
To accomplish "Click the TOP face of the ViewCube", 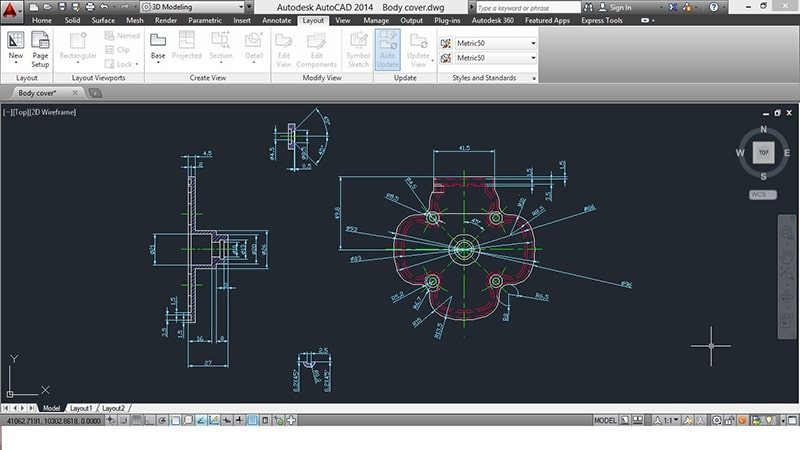I will coord(763,153).
